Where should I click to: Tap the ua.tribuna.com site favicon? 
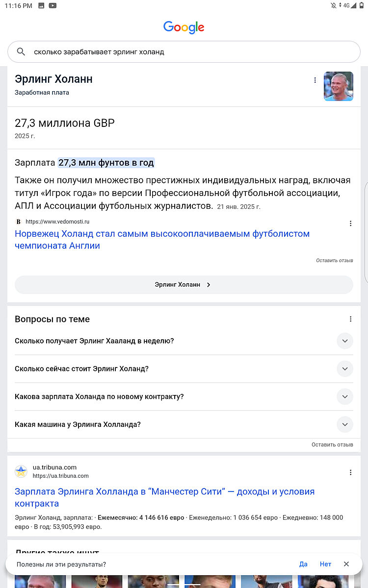[x=21, y=471]
